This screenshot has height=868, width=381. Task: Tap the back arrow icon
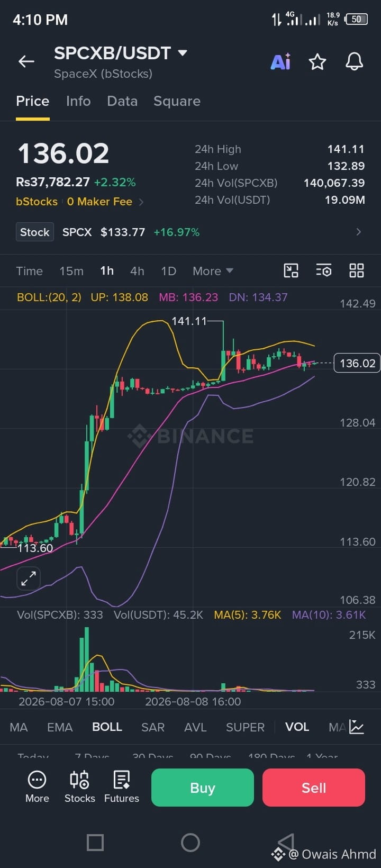tap(26, 62)
